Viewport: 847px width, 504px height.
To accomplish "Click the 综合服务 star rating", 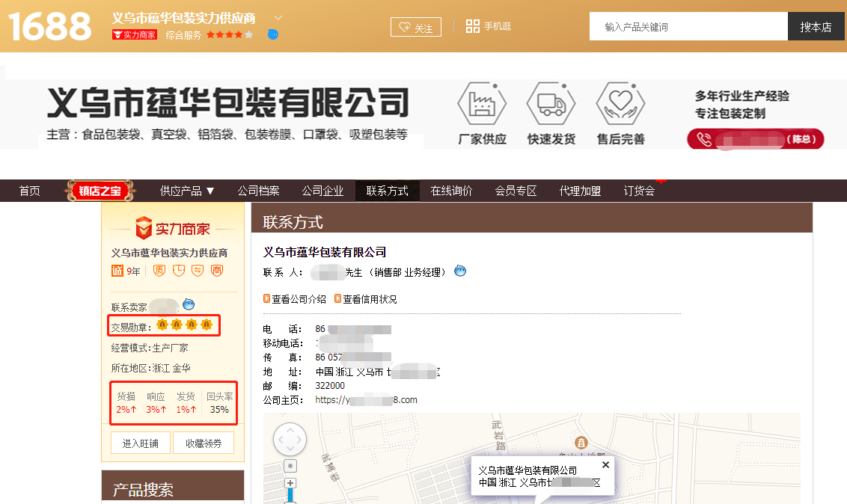I will tap(230, 34).
